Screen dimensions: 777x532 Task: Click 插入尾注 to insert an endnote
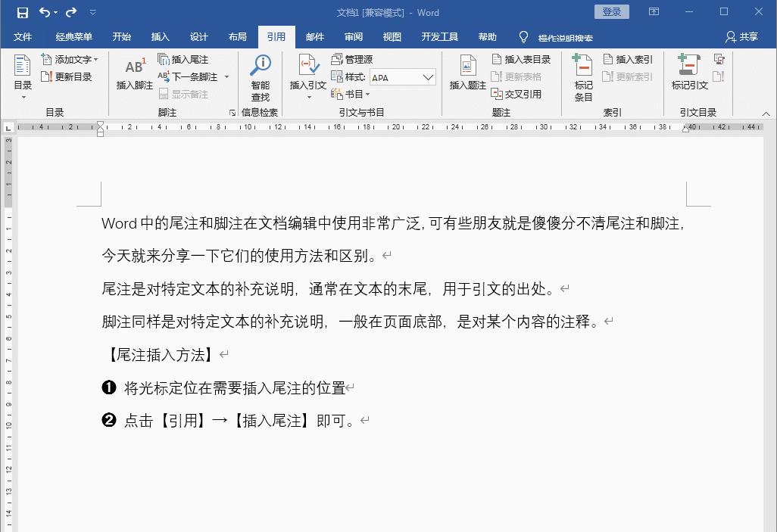coord(183,60)
